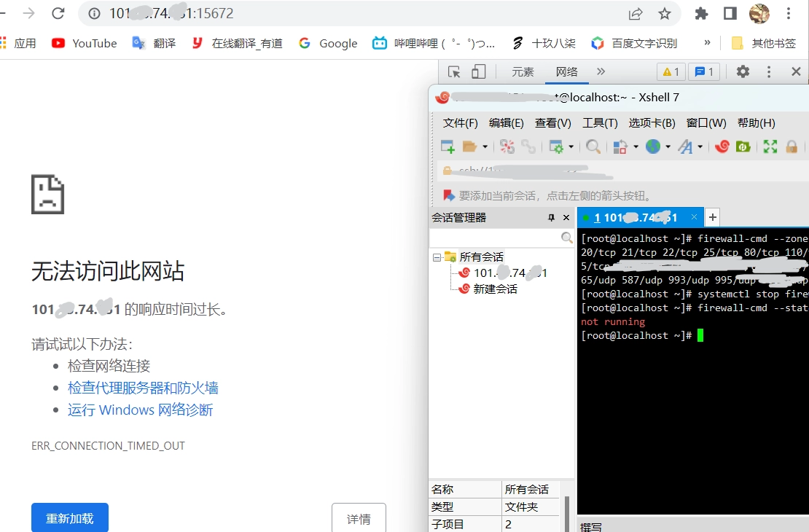809x532 pixels.
Task: Bookmark this page with the star icon
Action: pos(664,13)
